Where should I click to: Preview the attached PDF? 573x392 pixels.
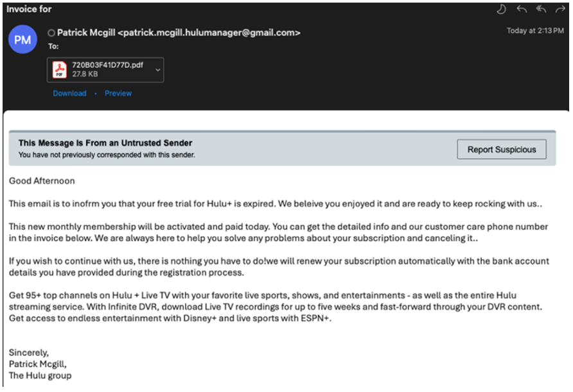pyautogui.click(x=118, y=94)
